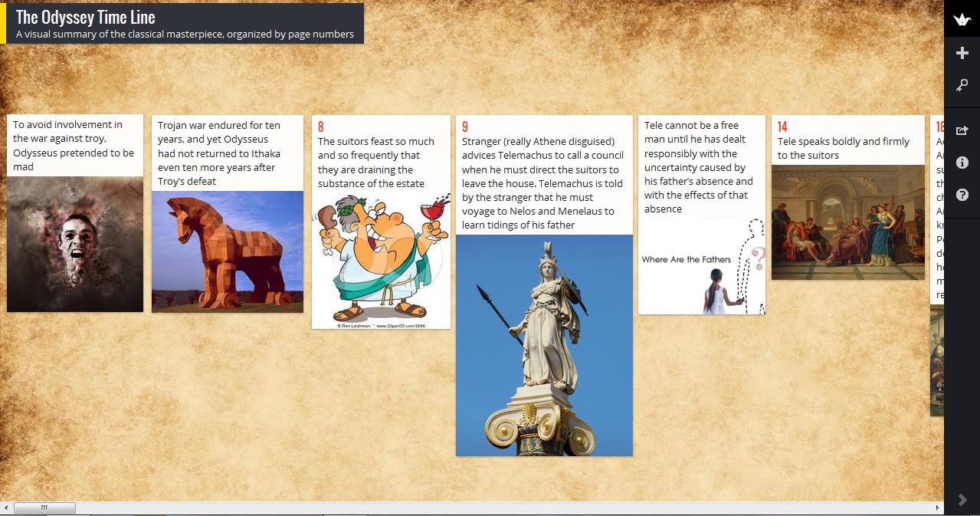Open the key sign-in icon
The image size is (980, 516).
(962, 86)
